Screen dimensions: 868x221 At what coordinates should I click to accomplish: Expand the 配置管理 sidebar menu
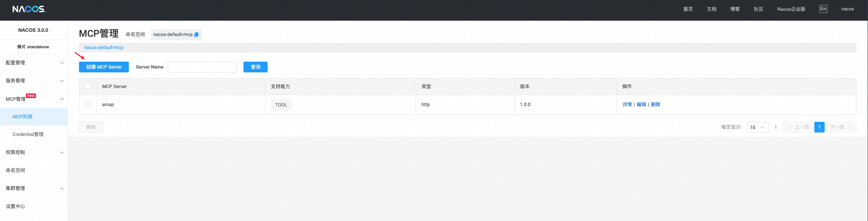34,63
